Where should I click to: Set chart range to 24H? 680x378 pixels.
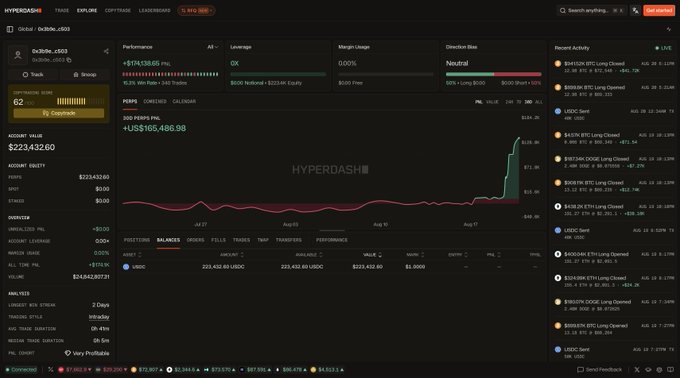pos(509,102)
